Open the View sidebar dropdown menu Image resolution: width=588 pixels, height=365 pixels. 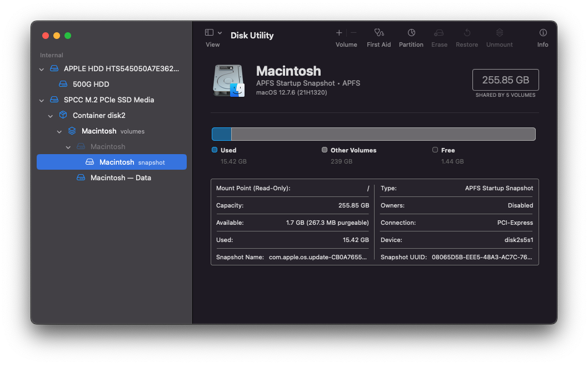pyautogui.click(x=213, y=33)
